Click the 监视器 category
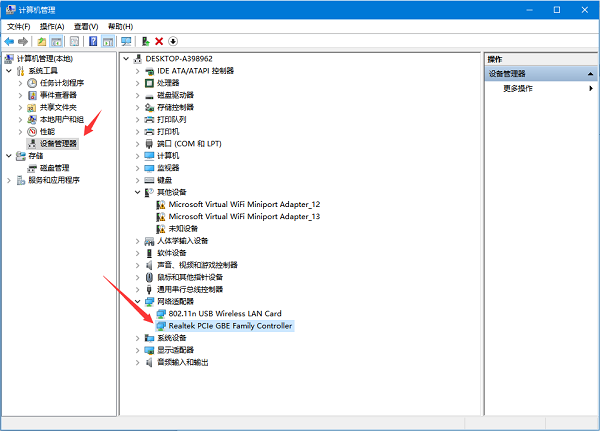Viewport: 600px width, 431px height. [x=168, y=168]
